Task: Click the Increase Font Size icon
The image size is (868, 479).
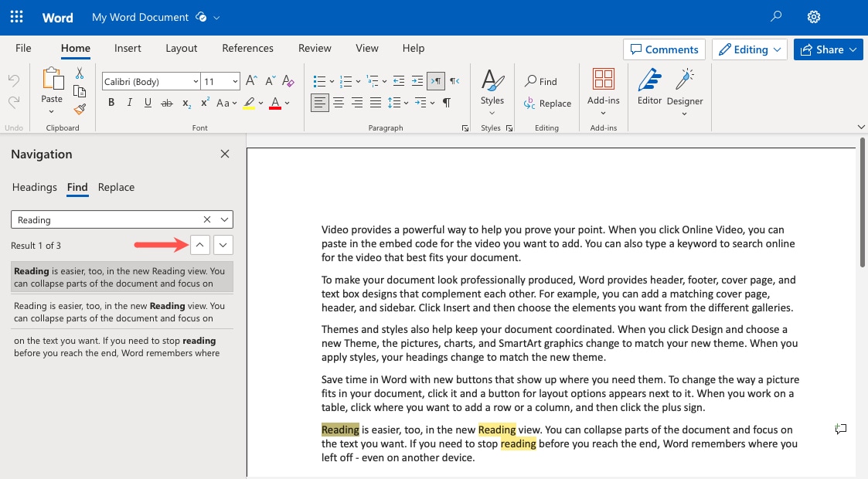Action: 250,80
